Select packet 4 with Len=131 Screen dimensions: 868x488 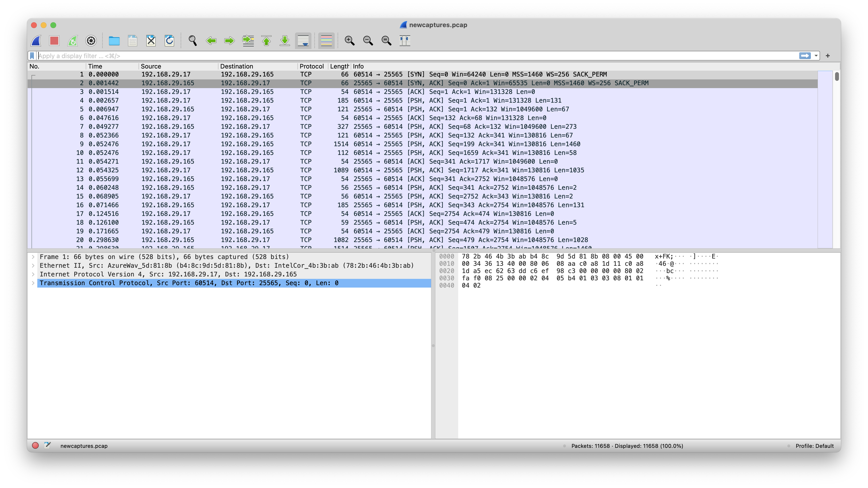pos(423,100)
